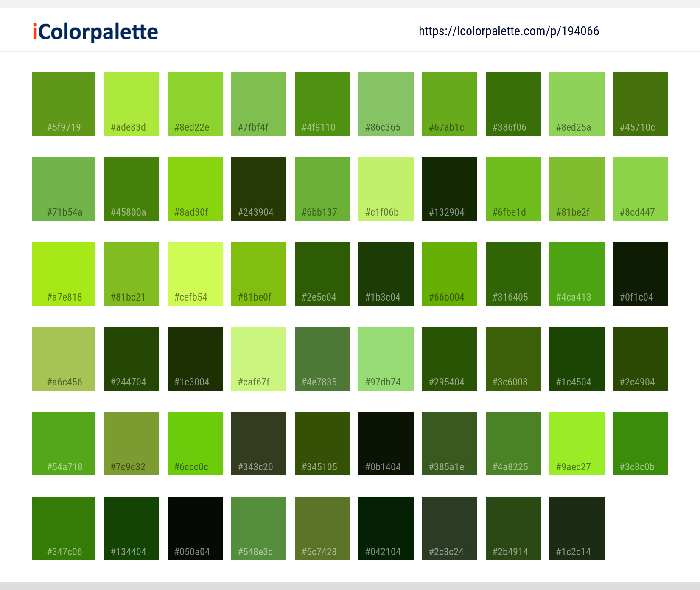Click the #3c8c0b swatch
This screenshot has height=590, width=700.
point(641,444)
